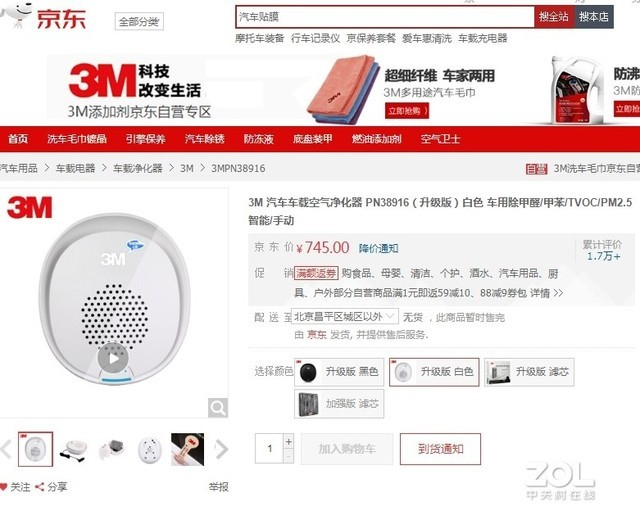
Task: Click the 搜全站 search button
Action: (x=554, y=17)
